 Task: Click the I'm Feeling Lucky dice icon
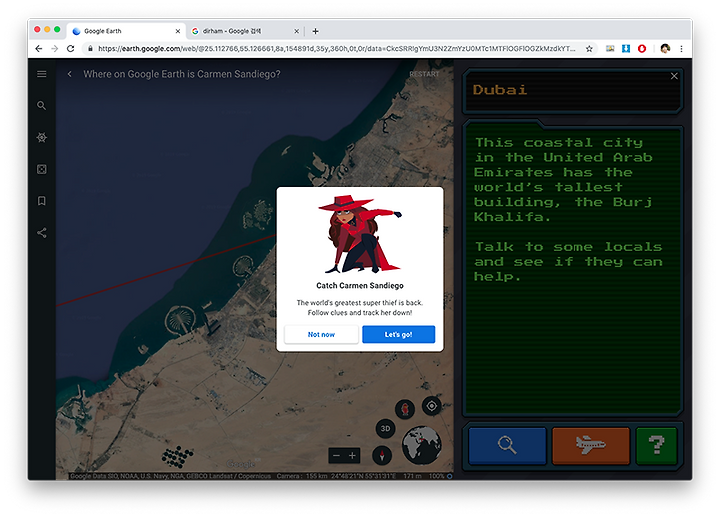pyautogui.click(x=42, y=169)
